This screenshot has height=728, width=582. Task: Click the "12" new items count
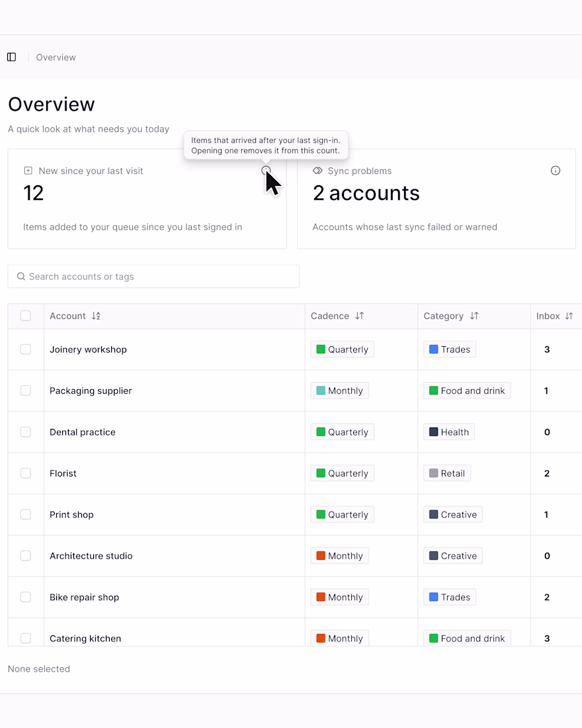pos(34,193)
